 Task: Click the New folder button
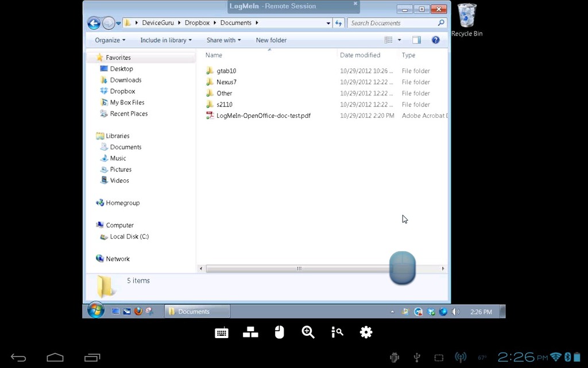(x=271, y=40)
